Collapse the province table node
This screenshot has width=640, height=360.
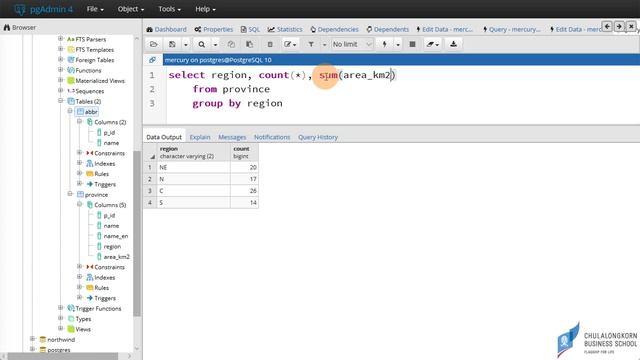[x=70, y=194]
